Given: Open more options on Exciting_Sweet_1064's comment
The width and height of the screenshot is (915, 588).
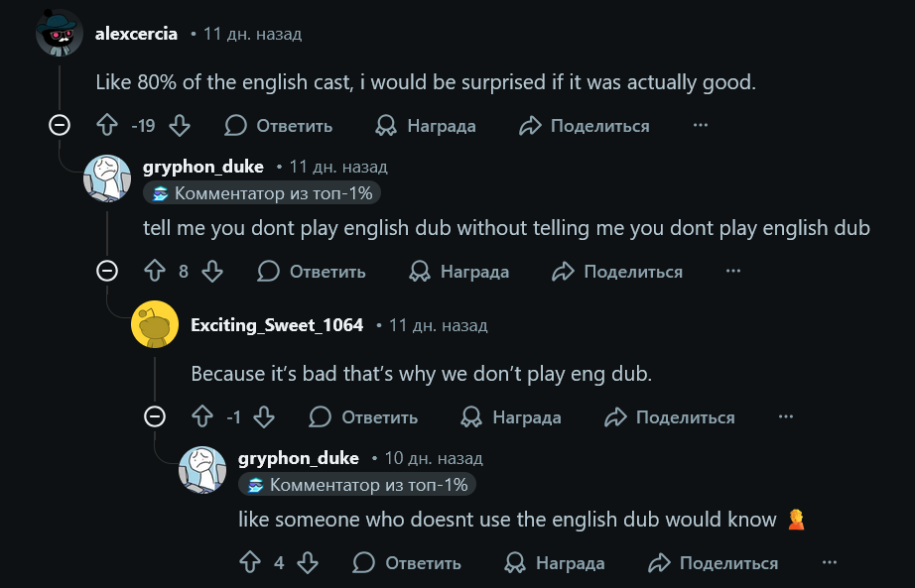Looking at the screenshot, I should [x=786, y=417].
